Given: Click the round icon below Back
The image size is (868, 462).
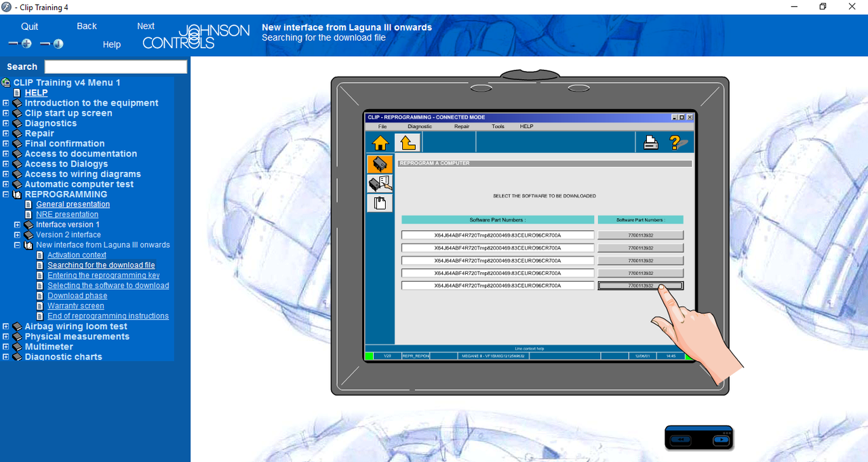Looking at the screenshot, I should click(x=58, y=43).
